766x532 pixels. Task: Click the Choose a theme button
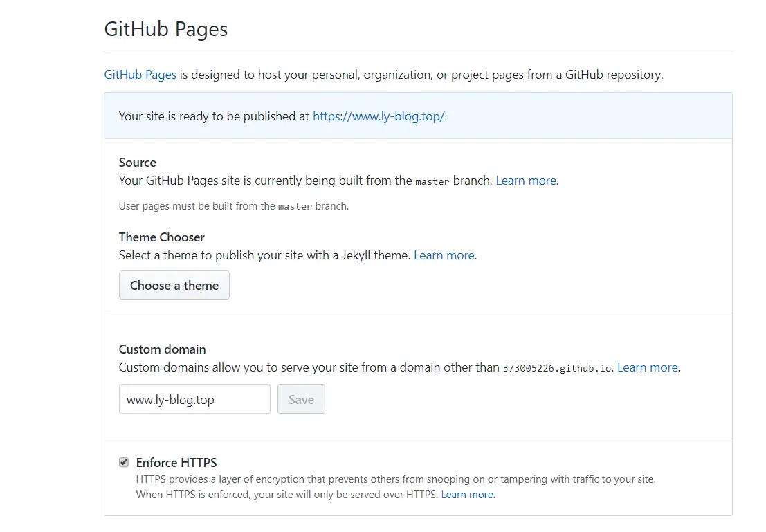pos(174,285)
